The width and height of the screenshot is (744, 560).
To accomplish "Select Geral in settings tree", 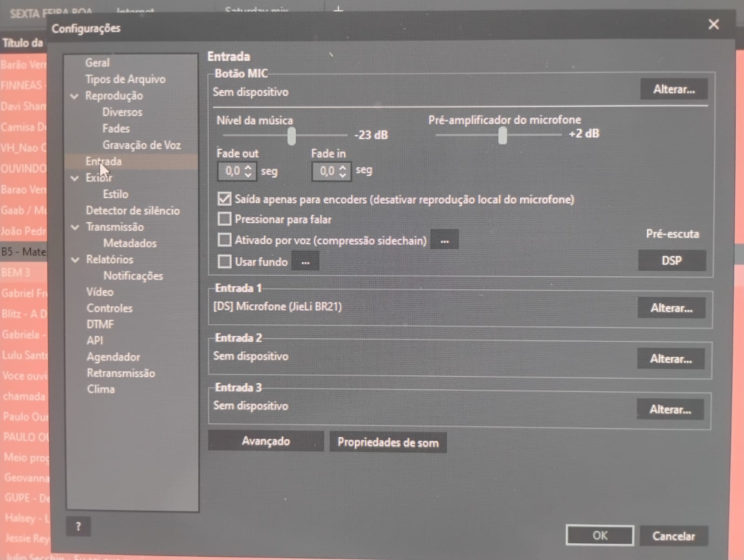I will (97, 63).
